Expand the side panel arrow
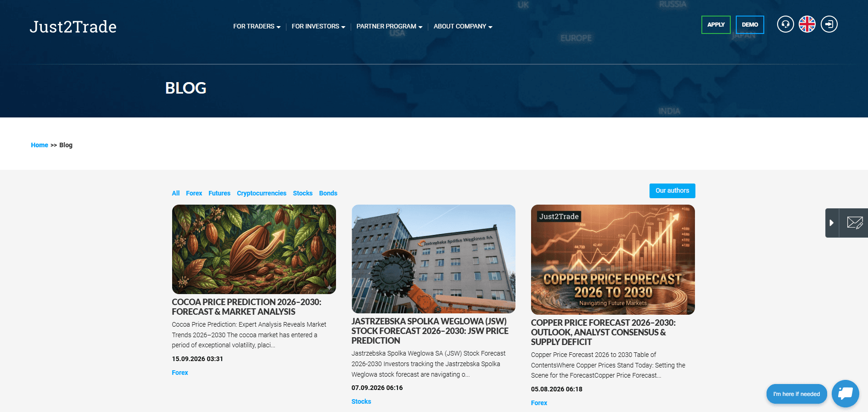This screenshot has width=868, height=412. tap(832, 223)
